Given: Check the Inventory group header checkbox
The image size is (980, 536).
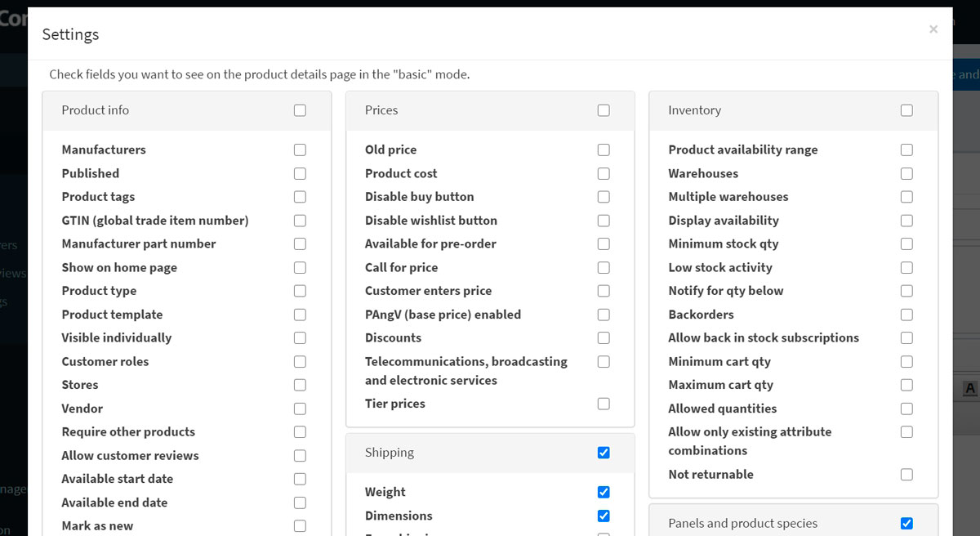Looking at the screenshot, I should (x=906, y=110).
